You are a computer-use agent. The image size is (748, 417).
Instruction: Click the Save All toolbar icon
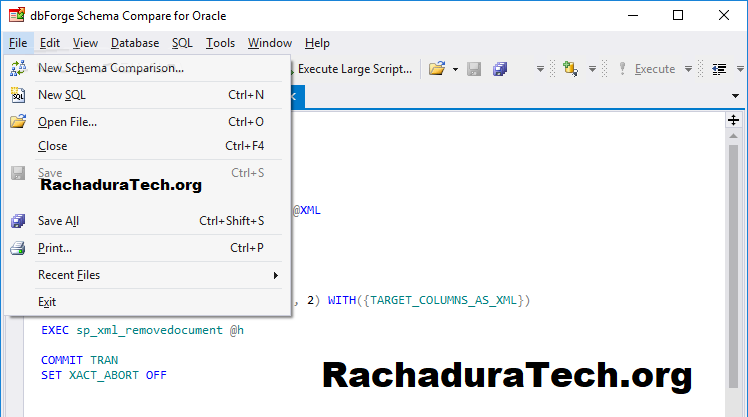[x=500, y=69]
